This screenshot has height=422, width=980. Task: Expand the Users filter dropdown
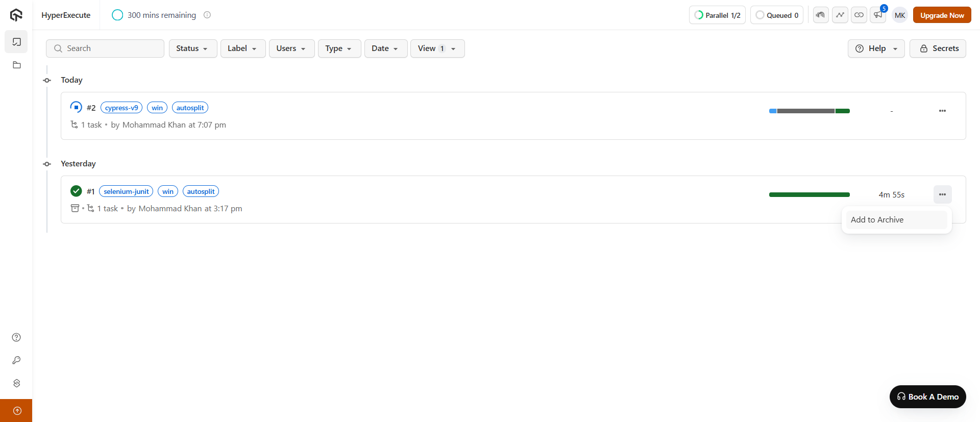291,48
